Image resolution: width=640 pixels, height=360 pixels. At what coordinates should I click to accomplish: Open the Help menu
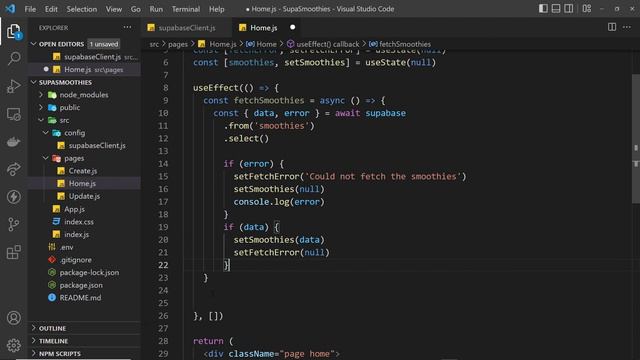pyautogui.click(x=217, y=9)
